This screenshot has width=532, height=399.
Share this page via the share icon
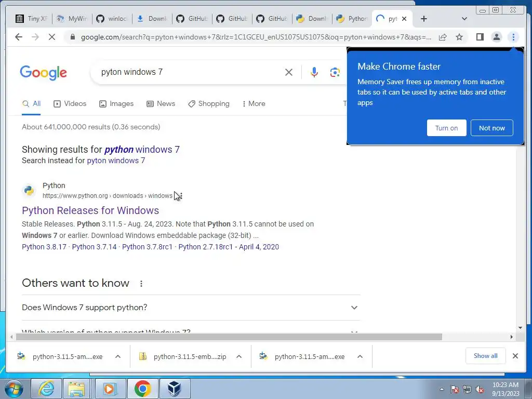443,37
